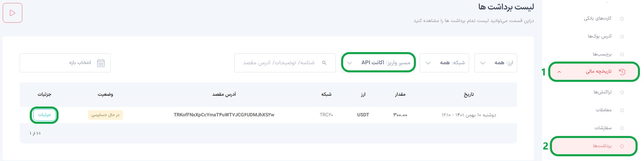Collapse the تاریخچه مالی menu chevron

[559, 72]
